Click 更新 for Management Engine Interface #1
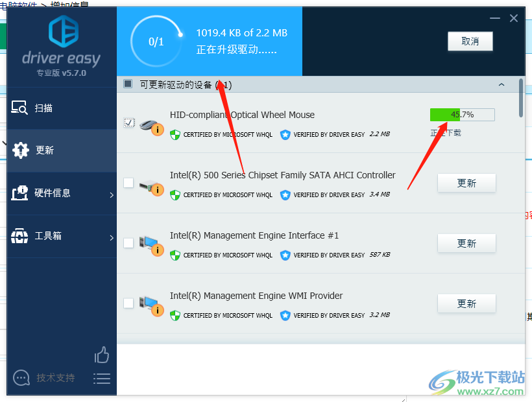Image resolution: width=532 pixels, height=402 pixels. pyautogui.click(x=466, y=243)
